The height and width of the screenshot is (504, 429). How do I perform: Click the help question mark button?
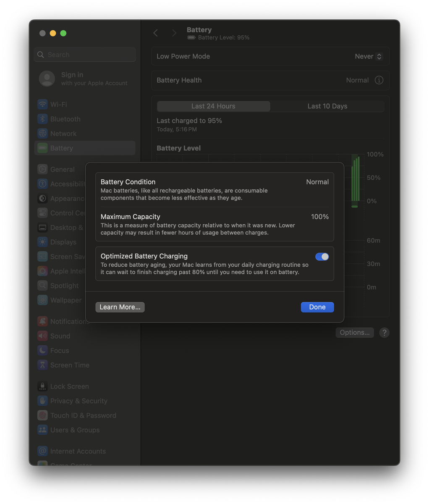[384, 333]
